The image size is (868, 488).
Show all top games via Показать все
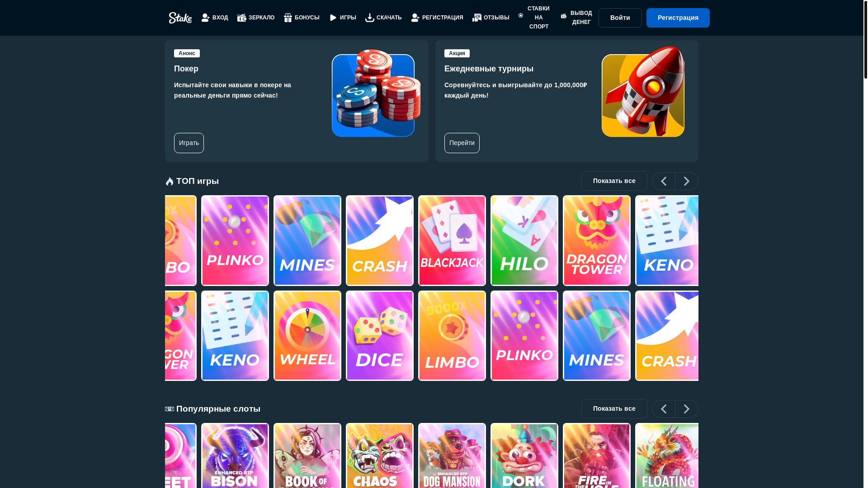(614, 181)
